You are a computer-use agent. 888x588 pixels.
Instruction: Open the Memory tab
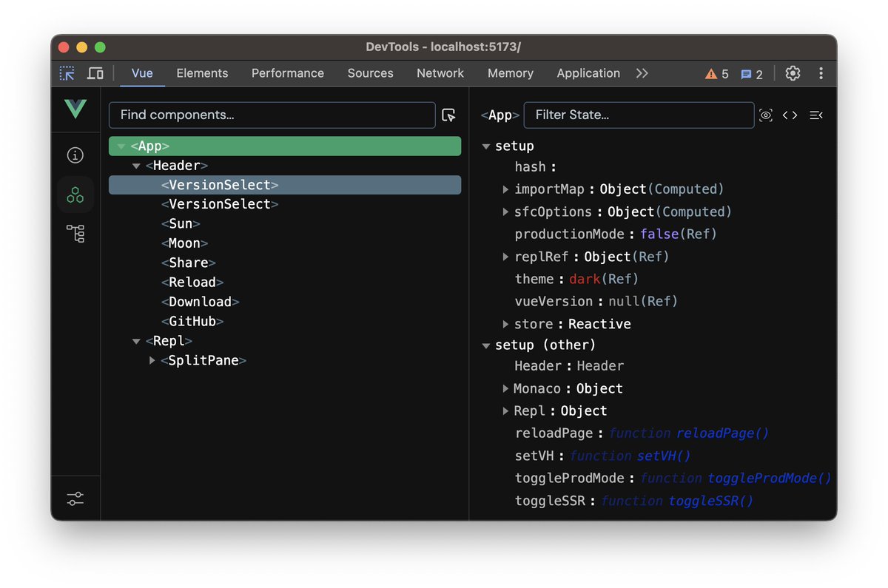coord(511,73)
